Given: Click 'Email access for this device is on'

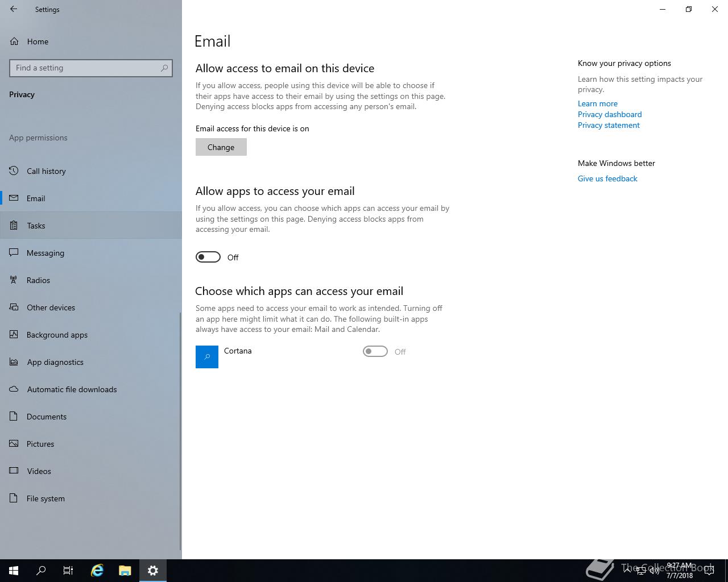Looking at the screenshot, I should [x=253, y=128].
